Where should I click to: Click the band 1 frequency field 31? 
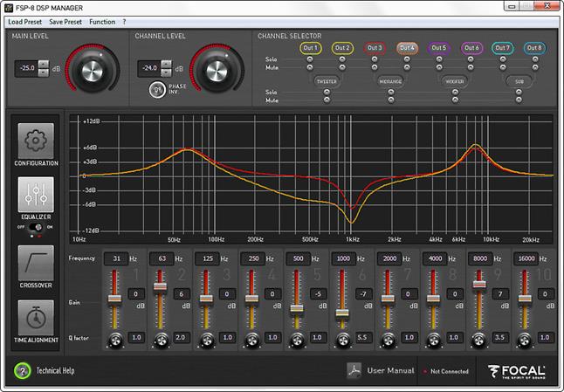pyautogui.click(x=116, y=258)
